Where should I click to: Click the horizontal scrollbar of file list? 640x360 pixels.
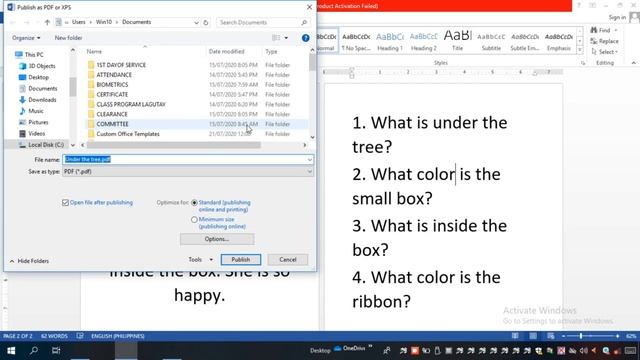[x=173, y=145]
